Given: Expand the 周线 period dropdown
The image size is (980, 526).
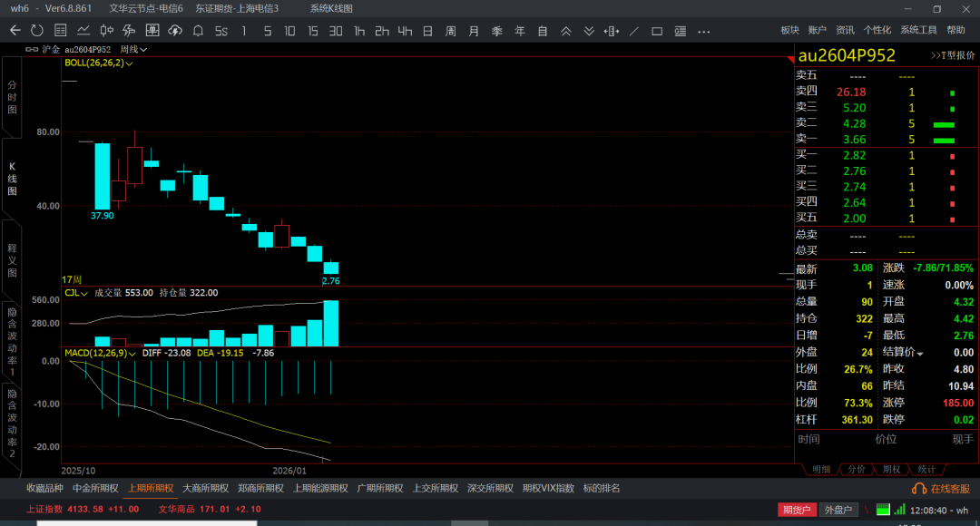Looking at the screenshot, I should pyautogui.click(x=133, y=49).
